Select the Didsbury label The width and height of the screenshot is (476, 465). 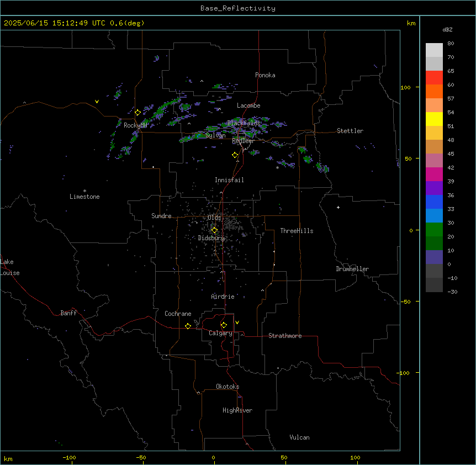pos(211,238)
